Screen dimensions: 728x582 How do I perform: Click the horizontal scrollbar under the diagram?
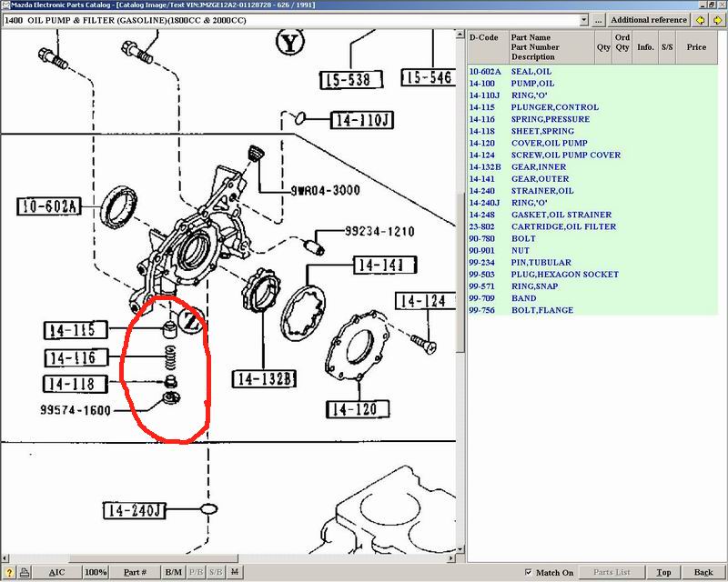(x=228, y=558)
